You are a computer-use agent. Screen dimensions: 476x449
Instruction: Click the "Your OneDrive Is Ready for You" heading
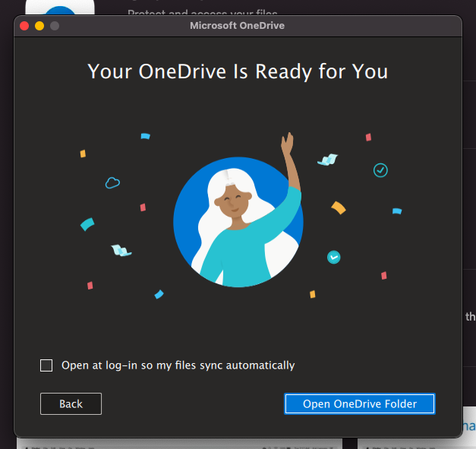pyautogui.click(x=238, y=71)
